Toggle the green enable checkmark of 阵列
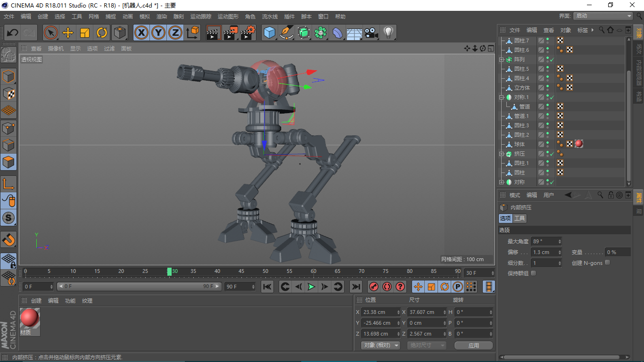 coord(552,59)
